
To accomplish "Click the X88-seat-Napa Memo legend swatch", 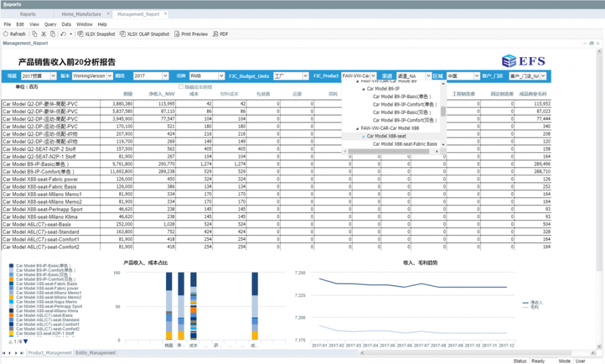I will coord(11,302).
